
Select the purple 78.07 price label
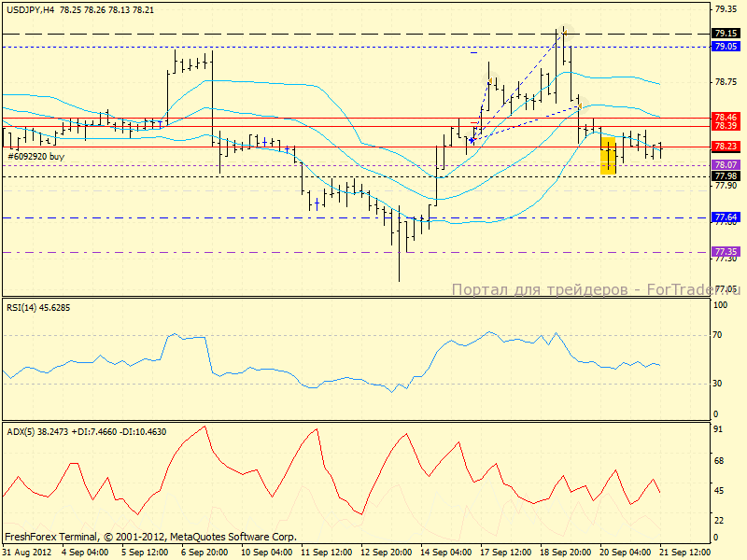pos(726,165)
